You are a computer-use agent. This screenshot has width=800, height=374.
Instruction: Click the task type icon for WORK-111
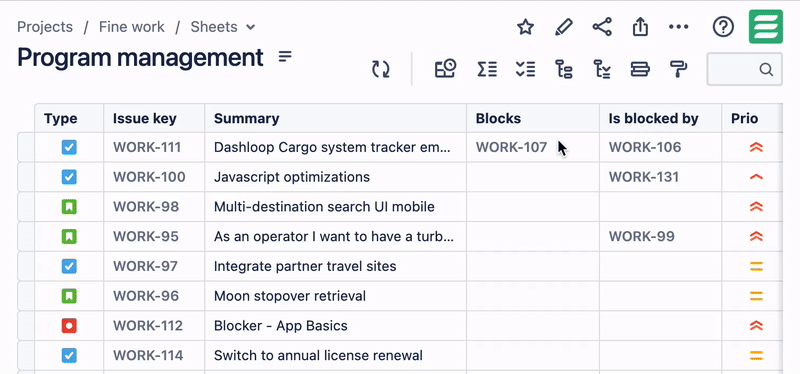[69, 147]
